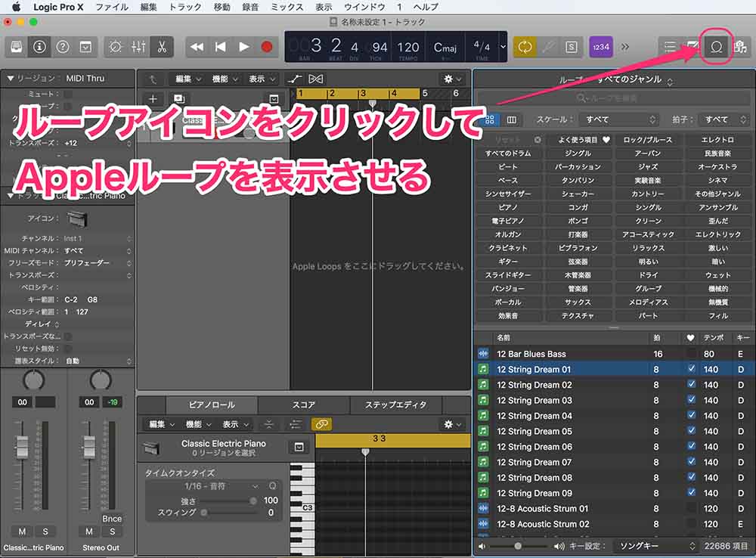The width and height of the screenshot is (756, 558).
Task: Open フリーズモード プリフェーダー dropdown
Action: pyautogui.click(x=98, y=263)
